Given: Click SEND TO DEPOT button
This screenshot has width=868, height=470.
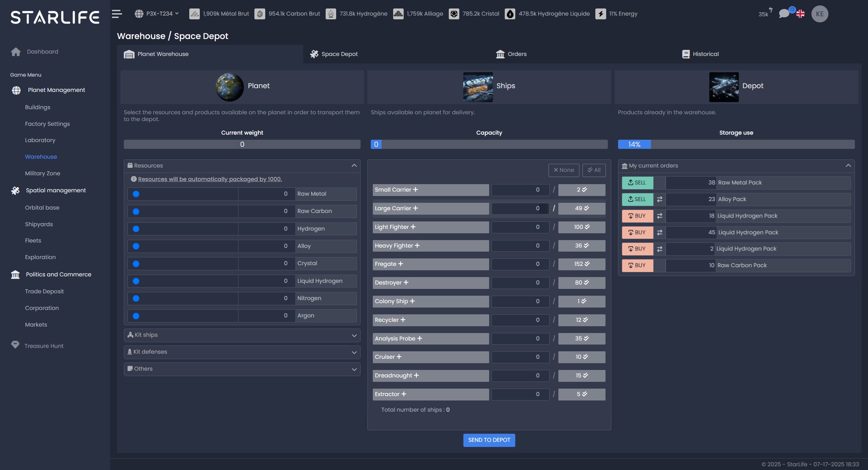Looking at the screenshot, I should tap(489, 440).
